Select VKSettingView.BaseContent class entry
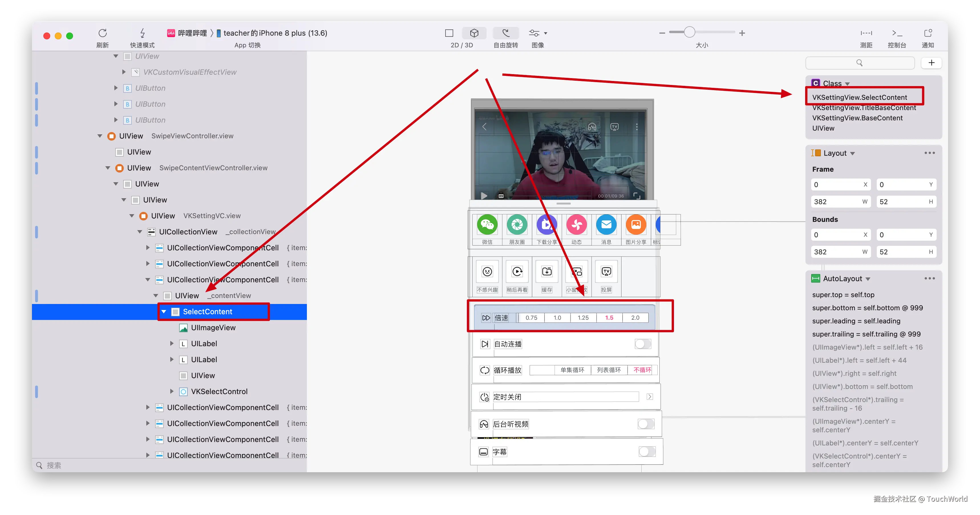Screen dimensions: 980x515 pos(857,118)
